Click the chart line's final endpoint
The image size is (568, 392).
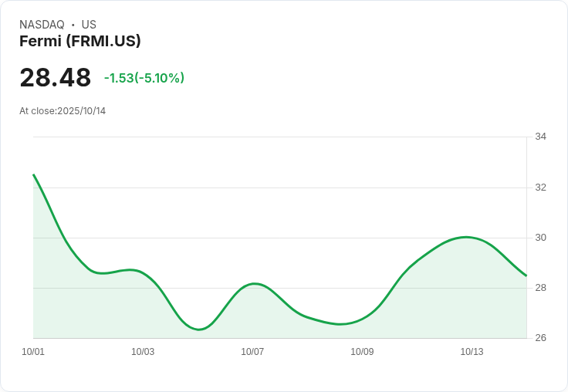click(526, 275)
